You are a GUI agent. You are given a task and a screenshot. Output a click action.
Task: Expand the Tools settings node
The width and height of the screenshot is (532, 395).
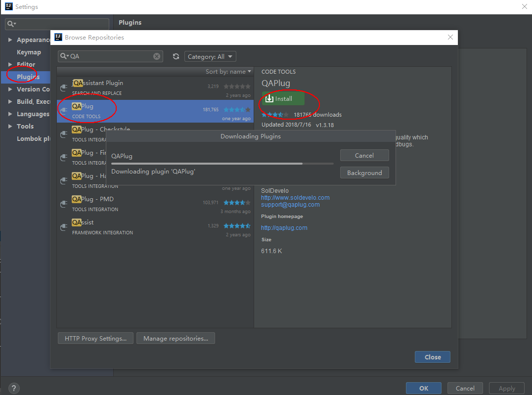(x=10, y=126)
